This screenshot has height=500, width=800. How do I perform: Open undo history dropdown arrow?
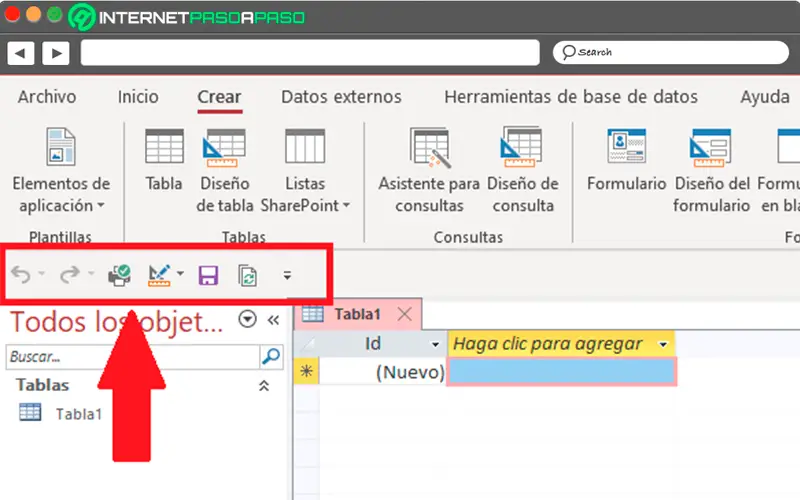click(x=42, y=274)
